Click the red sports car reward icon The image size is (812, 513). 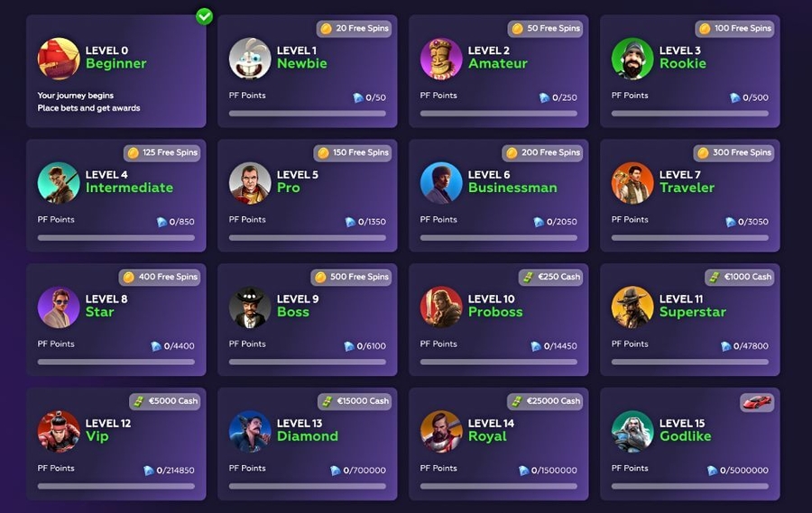coord(757,402)
